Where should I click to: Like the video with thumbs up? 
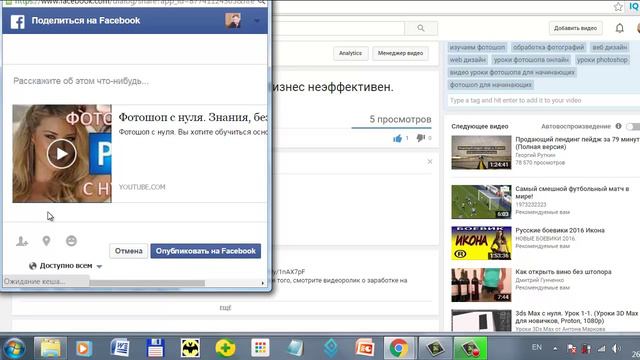(x=398, y=138)
